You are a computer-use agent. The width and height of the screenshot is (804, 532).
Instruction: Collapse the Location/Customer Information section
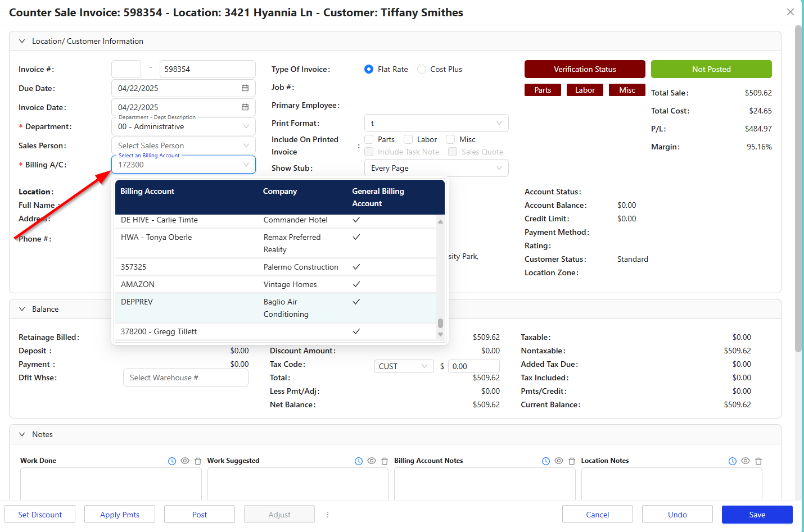tap(22, 41)
